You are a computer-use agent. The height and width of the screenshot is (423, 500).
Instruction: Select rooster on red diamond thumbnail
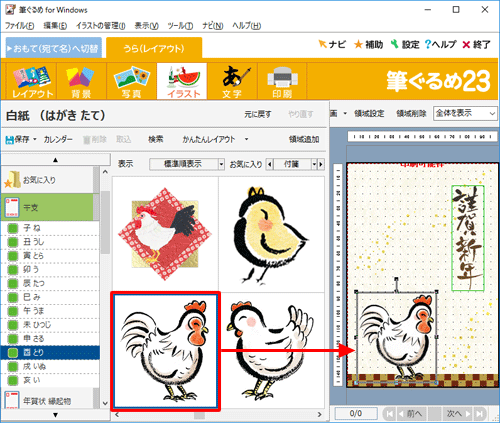pyautogui.click(x=165, y=234)
